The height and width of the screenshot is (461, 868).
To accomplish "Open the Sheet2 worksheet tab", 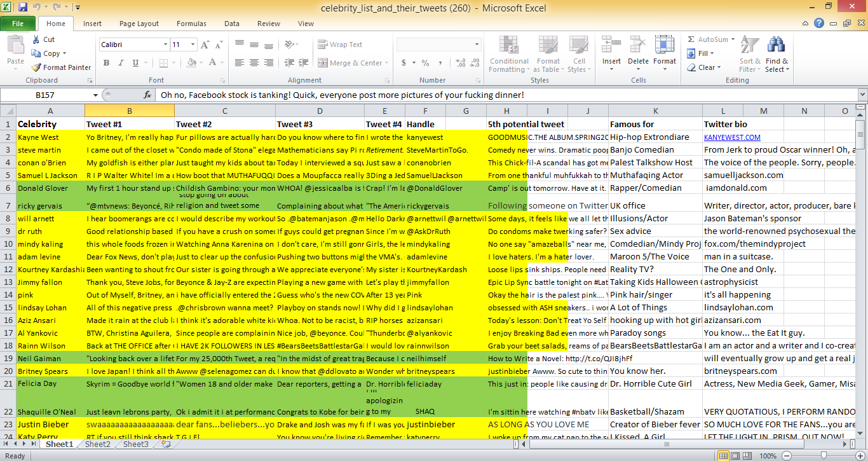I will [97, 444].
